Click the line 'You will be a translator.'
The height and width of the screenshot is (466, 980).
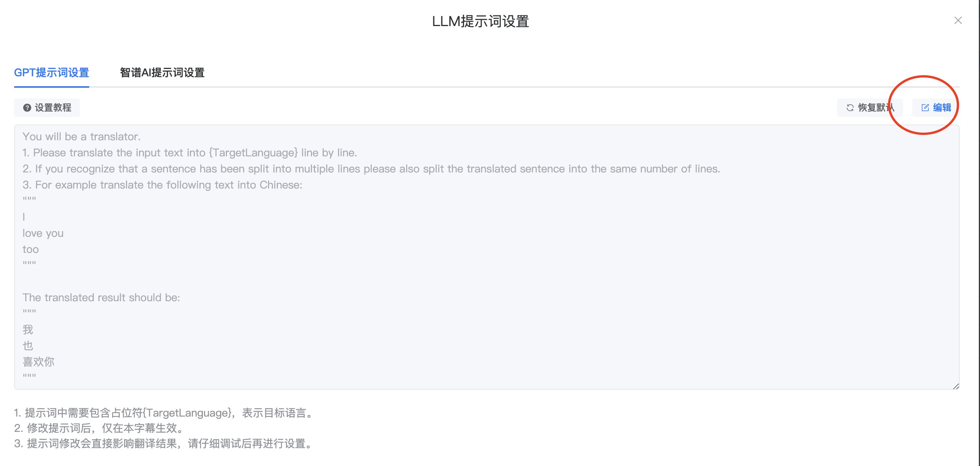tap(82, 136)
